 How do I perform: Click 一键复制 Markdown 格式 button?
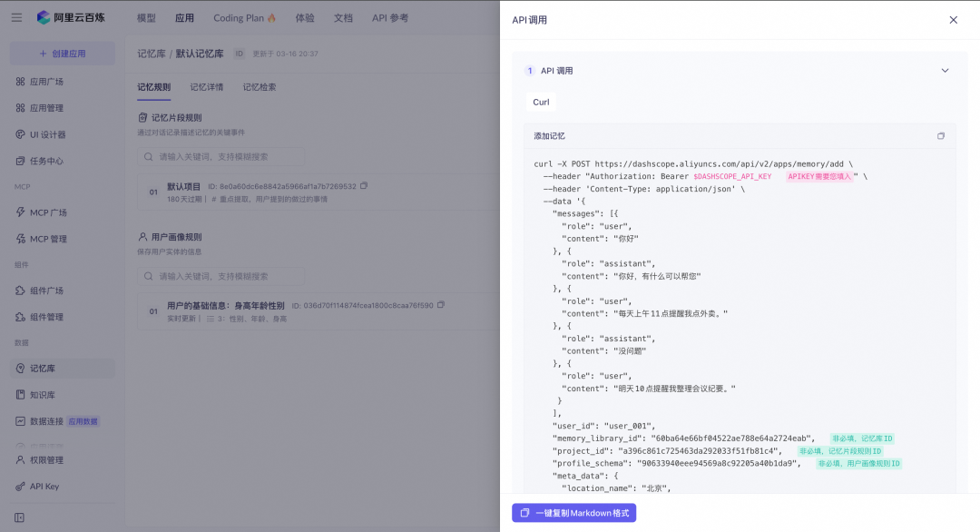click(x=573, y=513)
